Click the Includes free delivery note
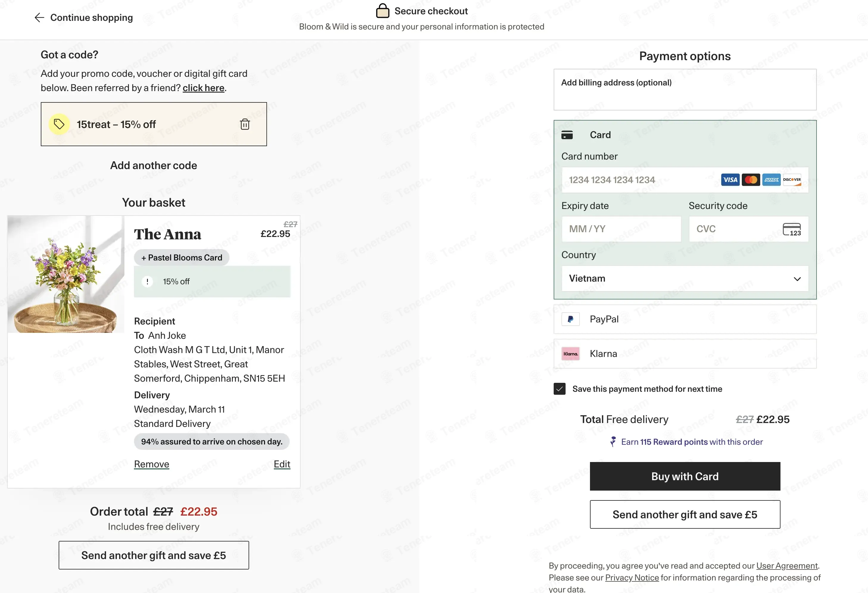This screenshot has height=593, width=868. [x=154, y=527]
